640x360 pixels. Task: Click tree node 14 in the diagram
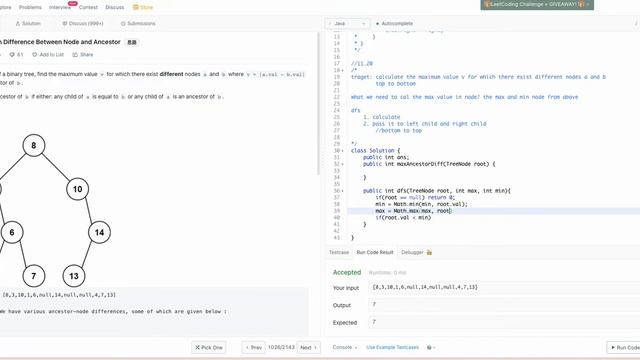99,232
